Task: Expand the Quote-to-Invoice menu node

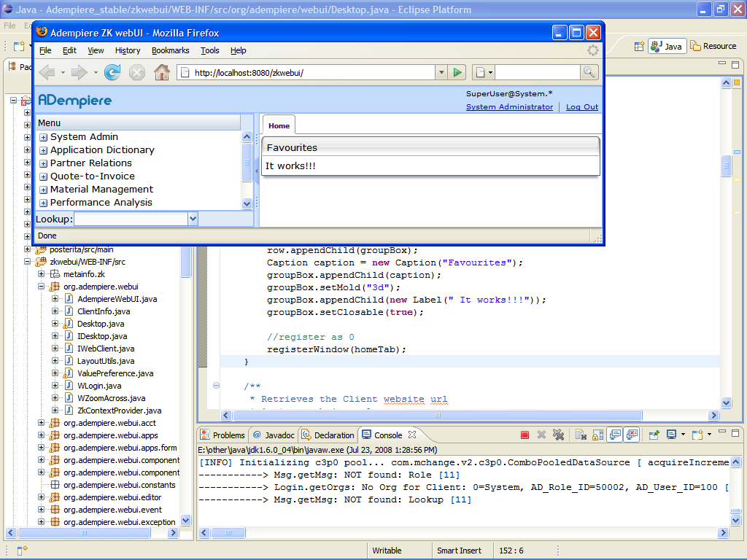Action: pos(43,176)
